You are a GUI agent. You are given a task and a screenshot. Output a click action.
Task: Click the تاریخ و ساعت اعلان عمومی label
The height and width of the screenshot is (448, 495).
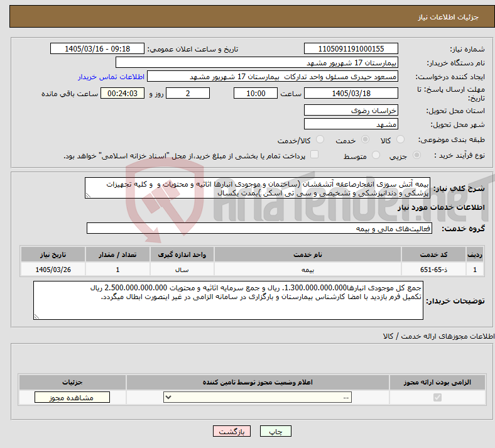pos(193,49)
